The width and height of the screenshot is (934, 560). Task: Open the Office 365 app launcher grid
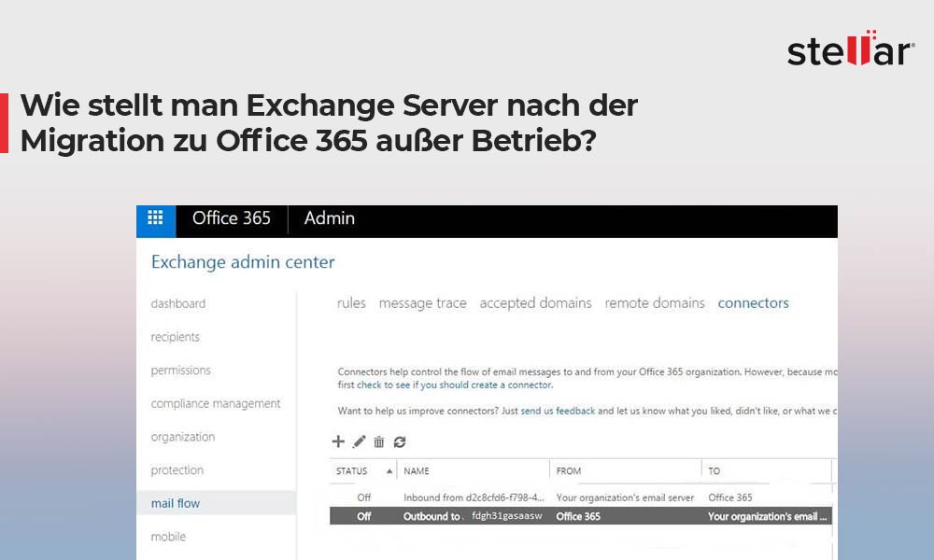155,218
